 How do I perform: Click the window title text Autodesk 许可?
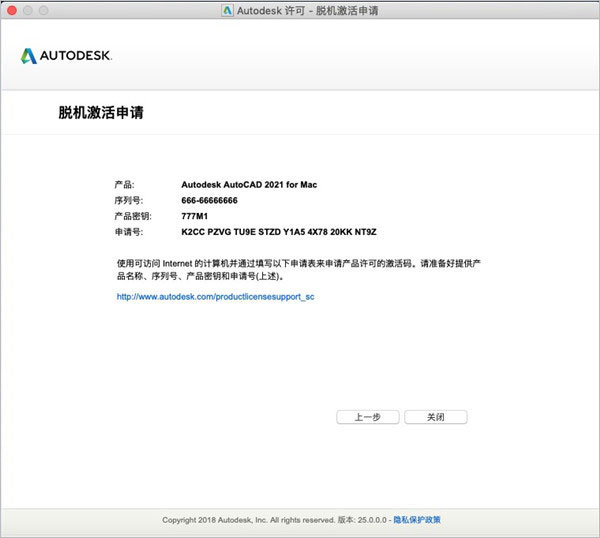(x=264, y=10)
